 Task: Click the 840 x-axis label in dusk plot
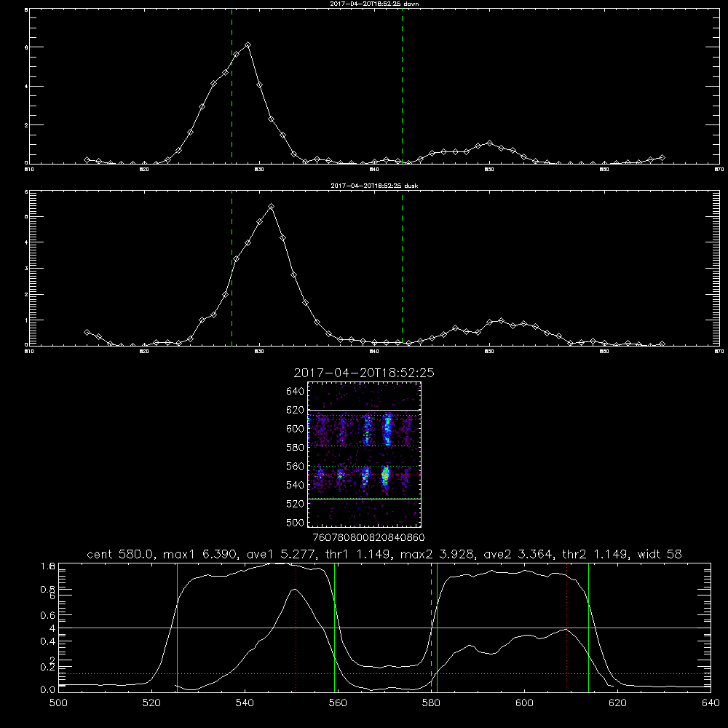[x=374, y=352]
